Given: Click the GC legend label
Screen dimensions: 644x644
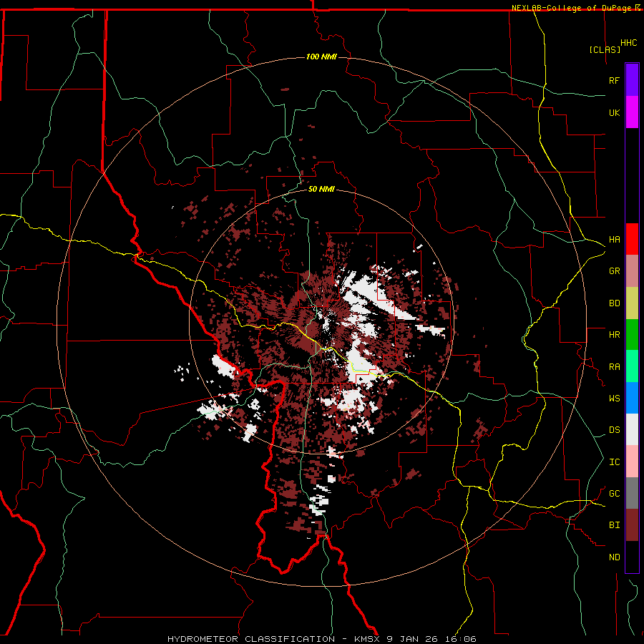Looking at the screenshot, I should (x=614, y=494).
